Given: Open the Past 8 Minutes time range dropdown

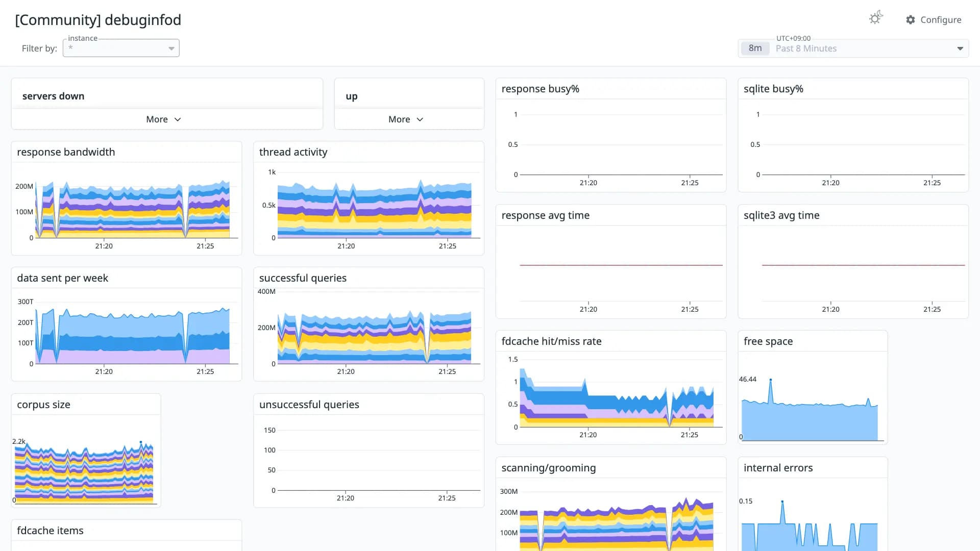Looking at the screenshot, I should [853, 48].
